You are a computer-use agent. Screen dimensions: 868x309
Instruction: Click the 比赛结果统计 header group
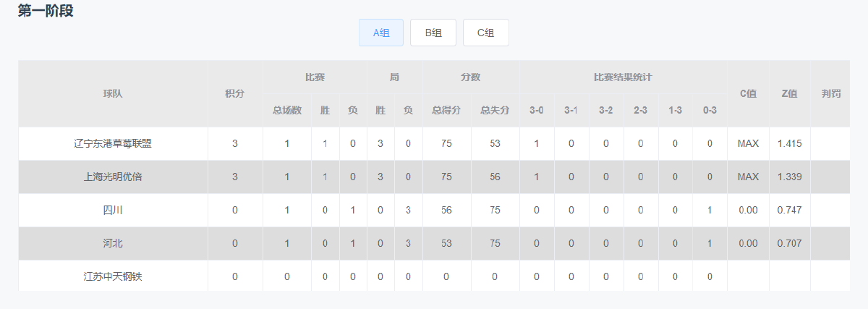point(623,77)
